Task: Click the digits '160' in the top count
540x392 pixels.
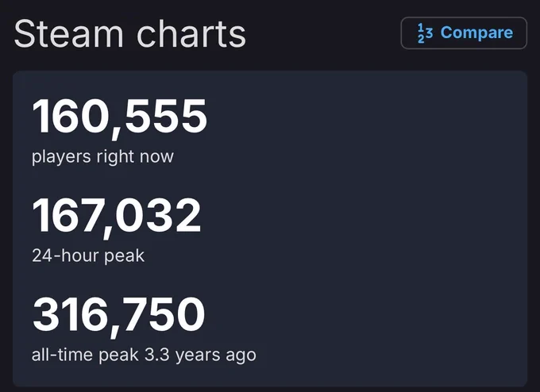Action: (x=71, y=116)
